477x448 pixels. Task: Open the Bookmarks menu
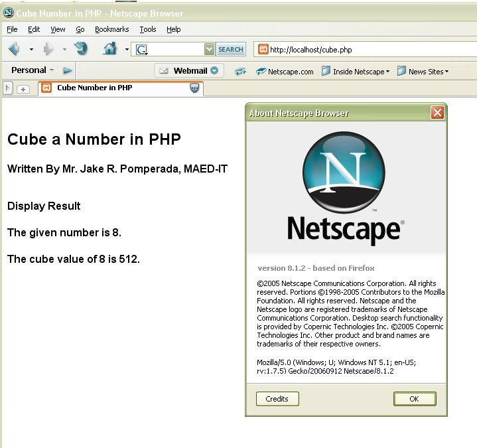coord(112,29)
